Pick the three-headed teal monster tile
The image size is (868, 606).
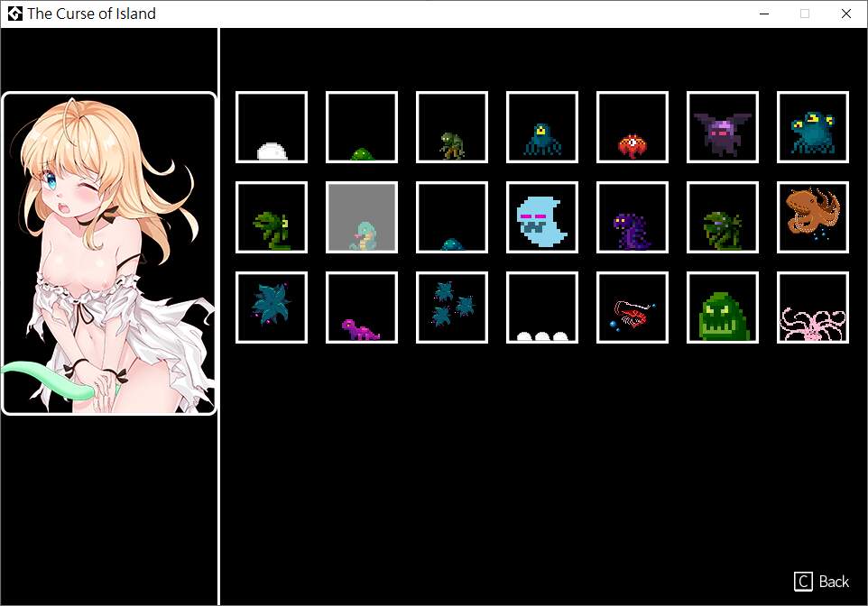click(x=813, y=127)
